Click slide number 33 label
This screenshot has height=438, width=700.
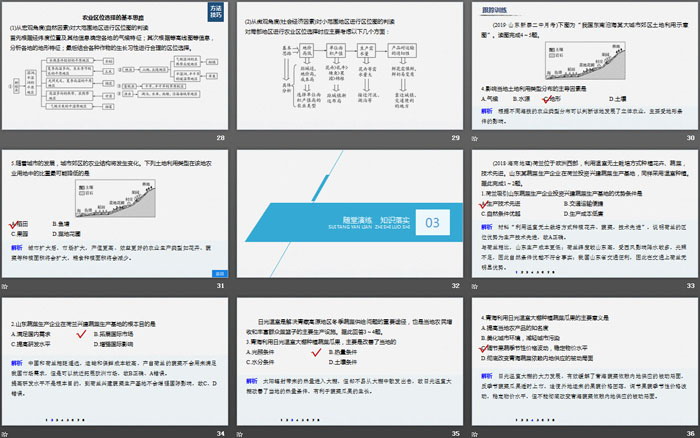(x=691, y=286)
